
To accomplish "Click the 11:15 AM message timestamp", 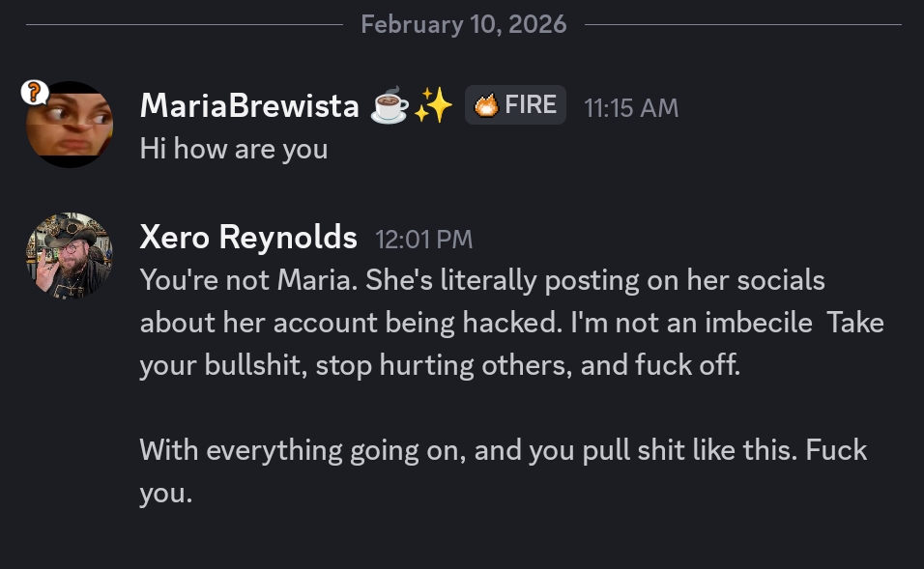I will point(631,107).
